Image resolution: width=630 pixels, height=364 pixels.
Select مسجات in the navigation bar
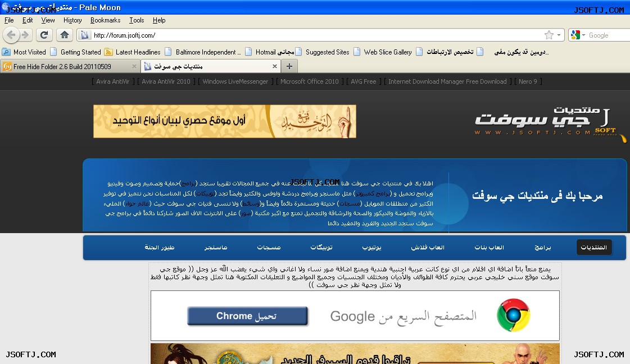tap(269, 247)
